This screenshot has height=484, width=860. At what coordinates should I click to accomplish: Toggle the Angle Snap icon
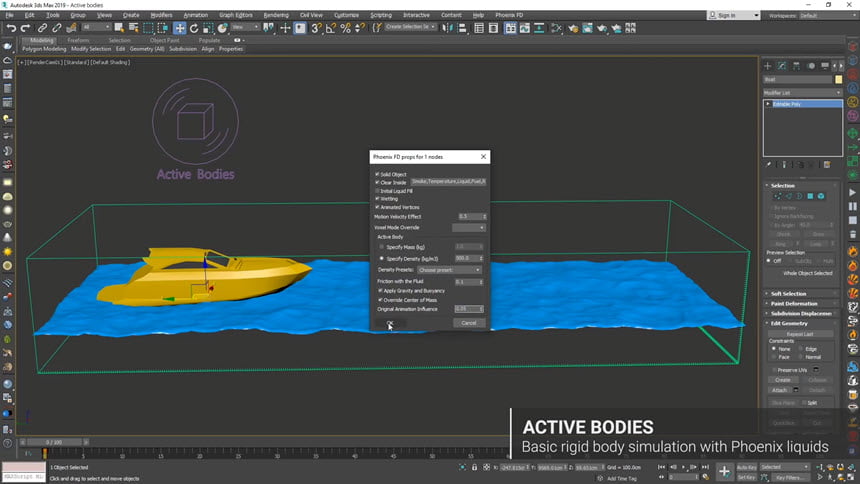pyautogui.click(x=331, y=28)
